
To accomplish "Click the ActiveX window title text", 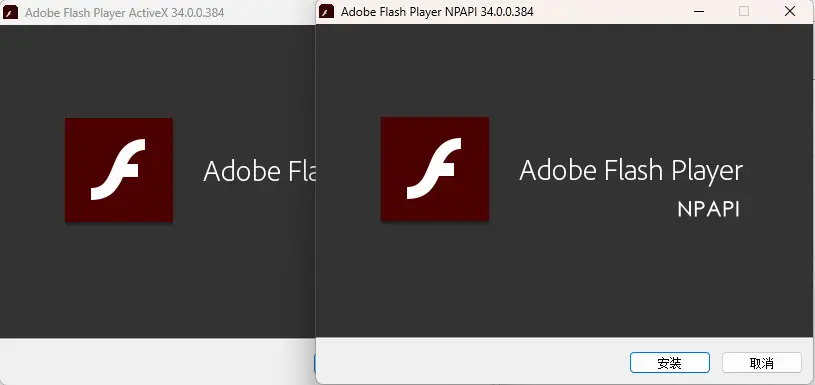I will click(x=124, y=12).
